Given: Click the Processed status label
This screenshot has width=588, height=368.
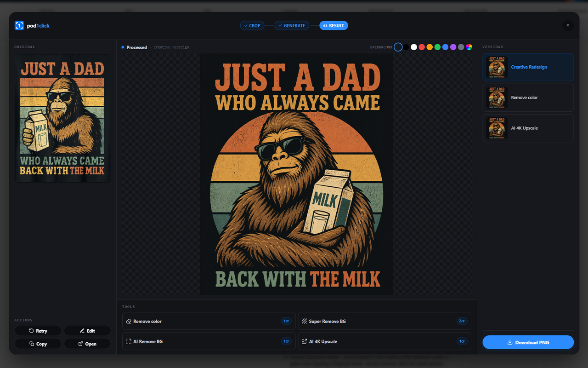Looking at the screenshot, I should 137,47.
